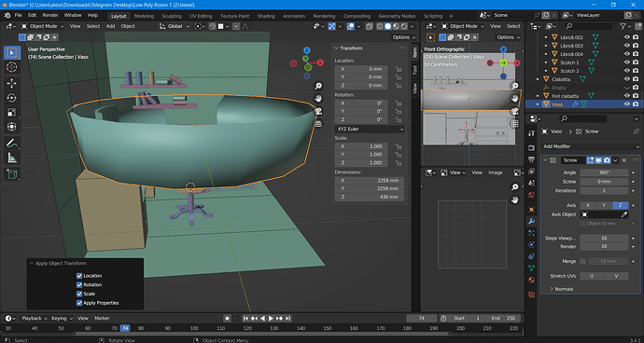Open Material properties tab icon
The height and width of the screenshot is (343, 644).
(x=531, y=280)
